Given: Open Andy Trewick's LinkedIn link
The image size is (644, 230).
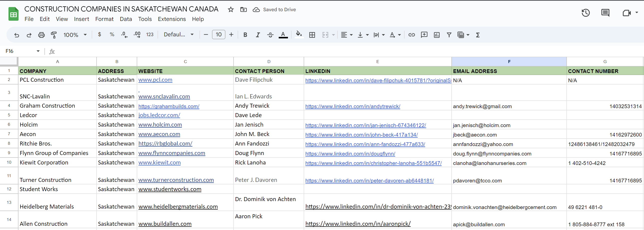Looking at the screenshot, I should coord(353,106).
